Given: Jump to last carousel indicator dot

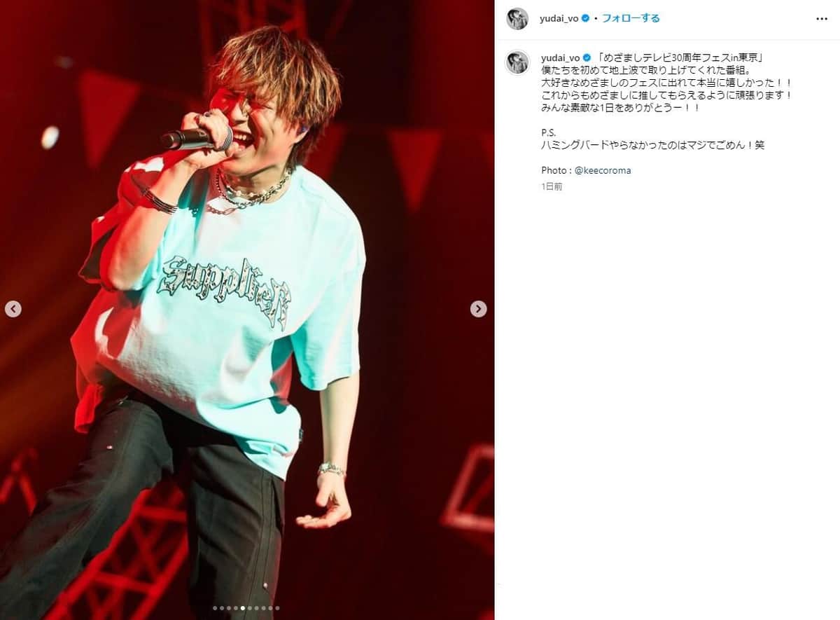Looking at the screenshot, I should [277, 608].
